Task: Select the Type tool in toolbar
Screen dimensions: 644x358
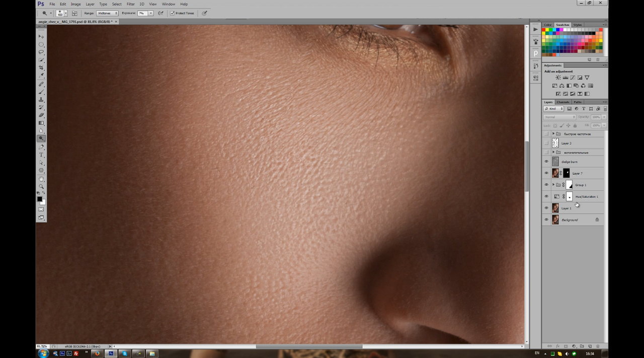Action: coord(41,155)
